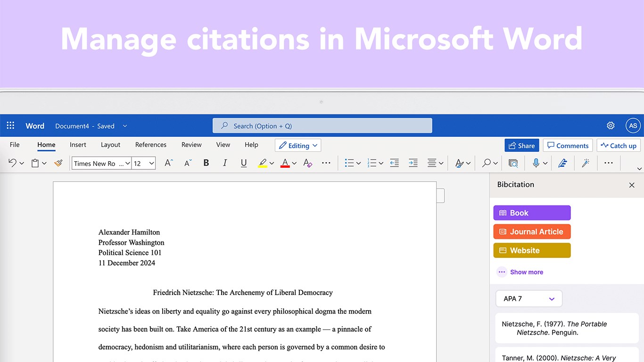Viewport: 644px width, 362px height.
Task: Toggle bold formatting
Action: click(x=206, y=163)
